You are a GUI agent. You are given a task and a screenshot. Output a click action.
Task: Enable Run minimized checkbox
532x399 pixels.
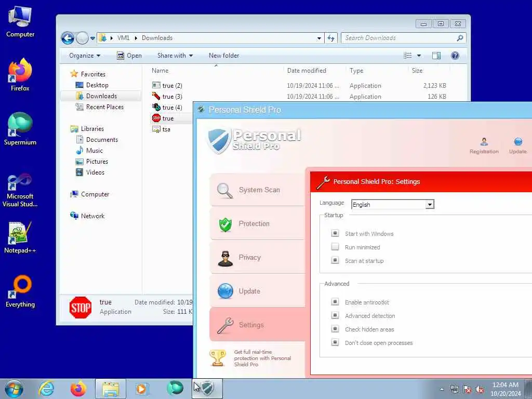click(335, 247)
